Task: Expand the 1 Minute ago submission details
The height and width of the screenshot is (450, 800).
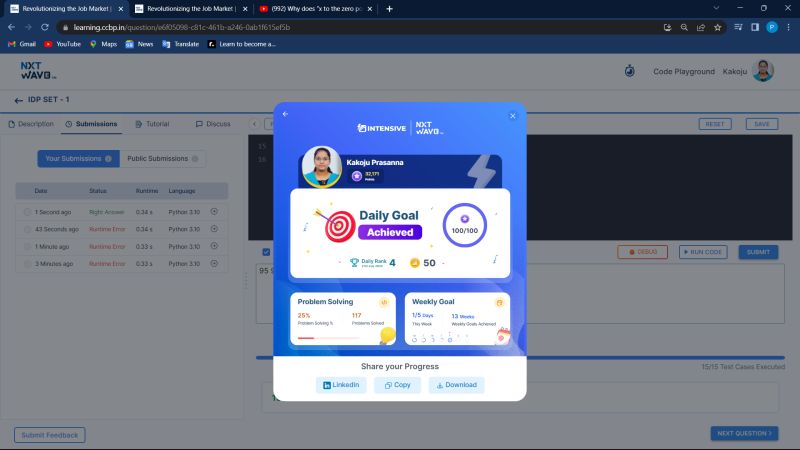Action: pos(214,246)
